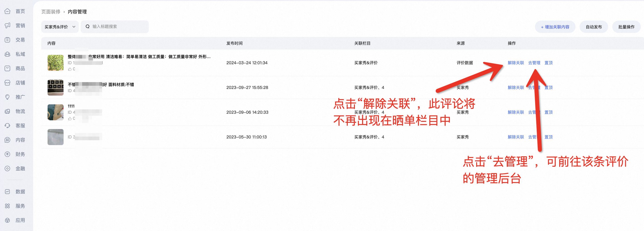Viewport: 644px width, 231px height.
Task: Click 关联栏目 column header
Action: [x=362, y=43]
